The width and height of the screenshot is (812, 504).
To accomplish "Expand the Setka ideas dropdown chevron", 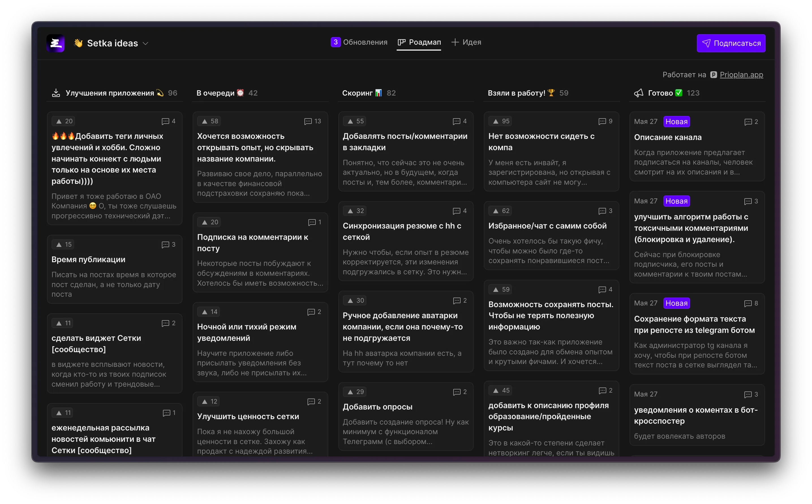I will click(145, 44).
